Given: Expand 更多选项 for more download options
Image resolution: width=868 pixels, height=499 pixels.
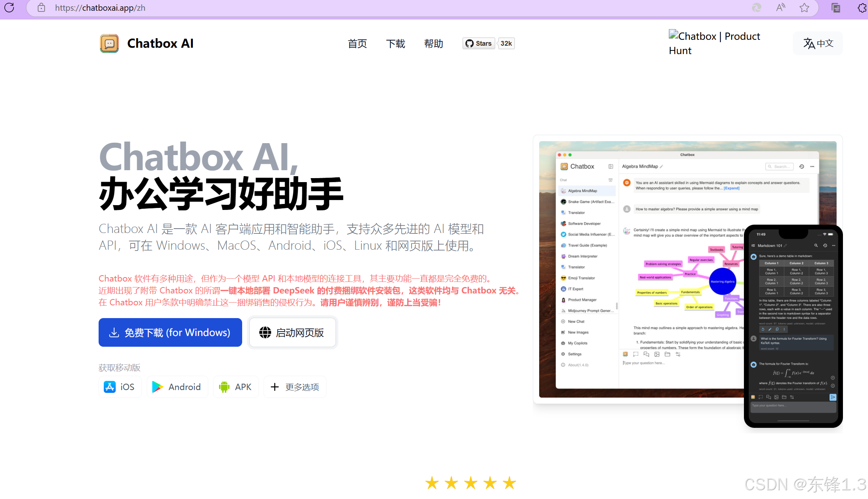Looking at the screenshot, I should click(x=295, y=387).
